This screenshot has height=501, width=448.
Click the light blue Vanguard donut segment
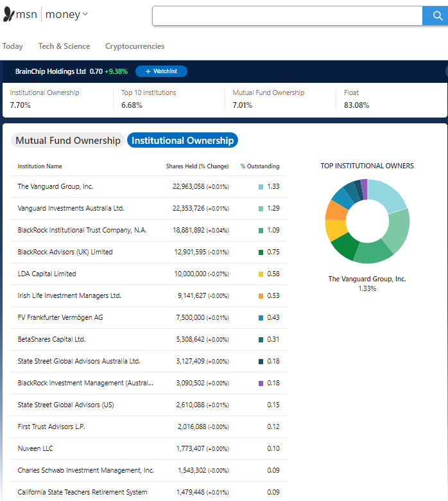[x=386, y=194]
